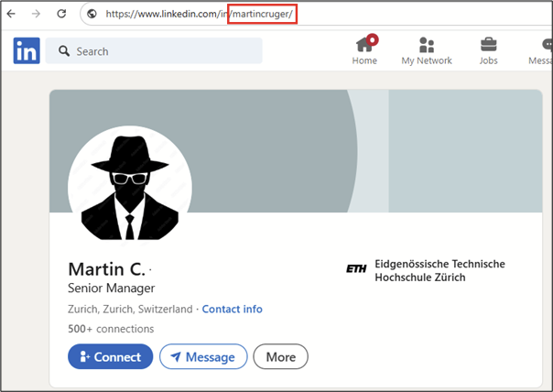Click the Zurich, Zurich, Switzerland location
This screenshot has height=392, width=553.
coord(130,309)
